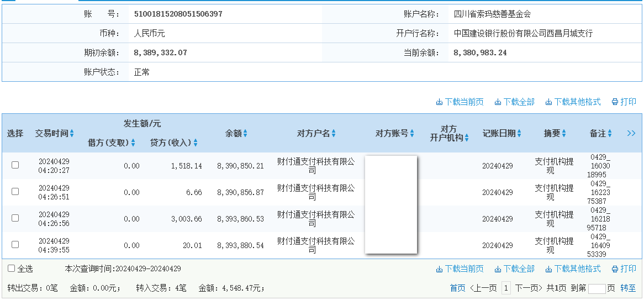Select current page number 1
Screen dimensions: 644x300
(506, 288)
